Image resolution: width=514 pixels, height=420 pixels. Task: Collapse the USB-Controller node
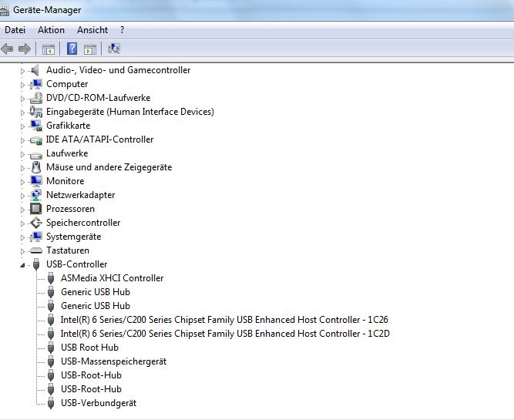pyautogui.click(x=22, y=265)
